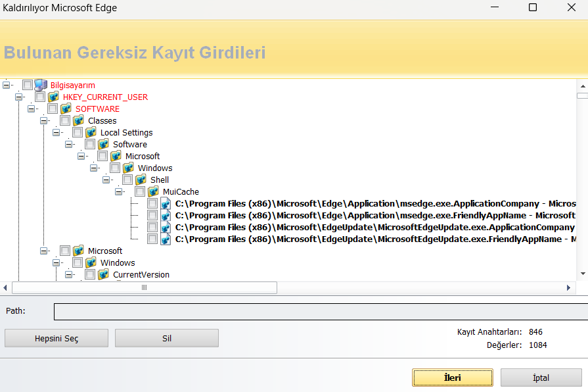588x392 pixels.
Task: Tick the red SOFTWARE key checkbox
Action: [x=53, y=109]
